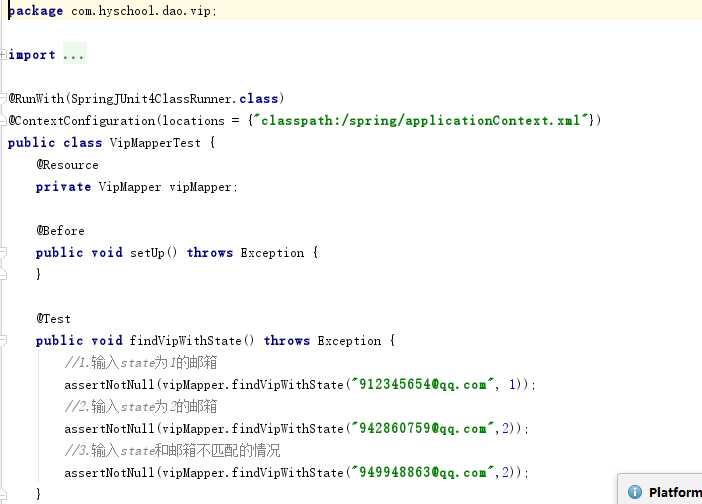
Task: Click closing brace of setUp method
Action: coord(39,273)
